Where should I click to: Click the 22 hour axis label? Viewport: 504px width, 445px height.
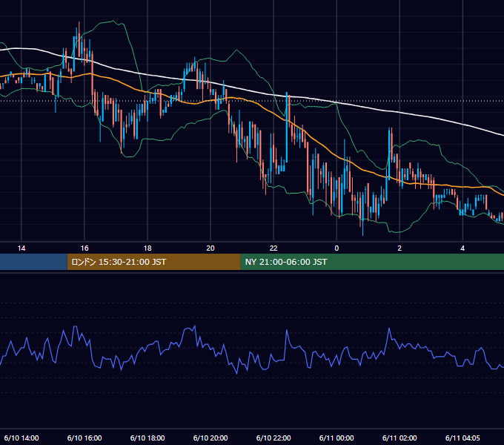tap(273, 248)
